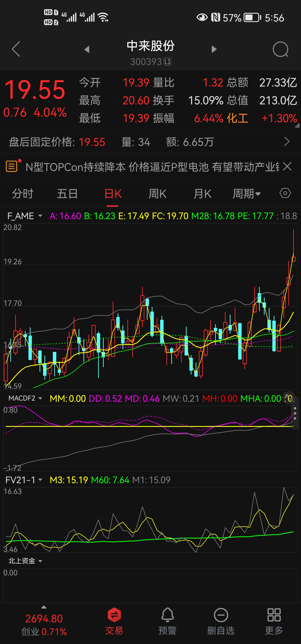Tap the 最低 19.39 value
The image size is (301, 644).
point(136,118)
